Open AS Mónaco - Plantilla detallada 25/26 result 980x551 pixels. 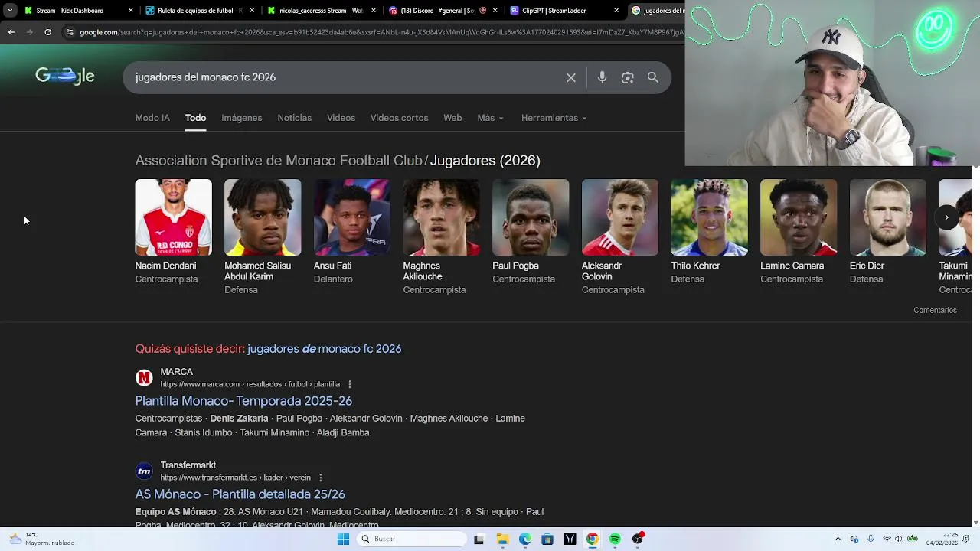click(240, 494)
